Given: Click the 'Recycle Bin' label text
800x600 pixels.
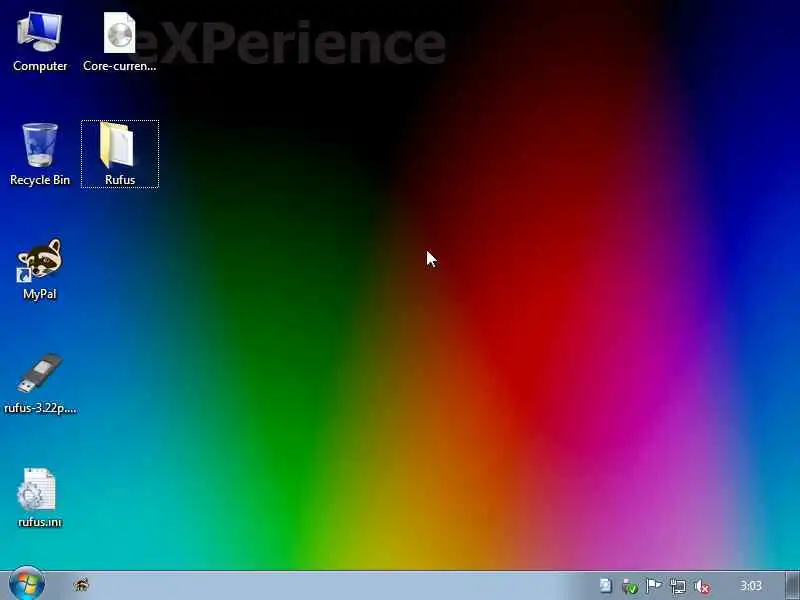Looking at the screenshot, I should [40, 180].
